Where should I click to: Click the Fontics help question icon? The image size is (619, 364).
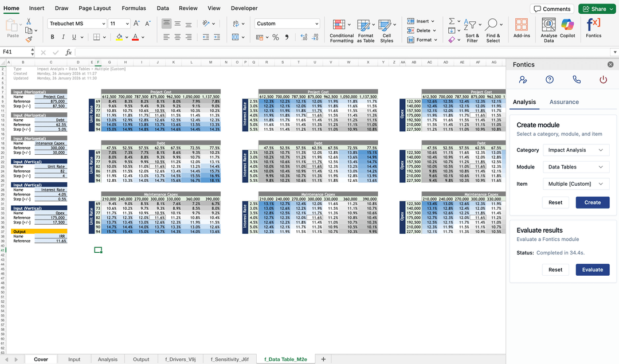point(550,80)
